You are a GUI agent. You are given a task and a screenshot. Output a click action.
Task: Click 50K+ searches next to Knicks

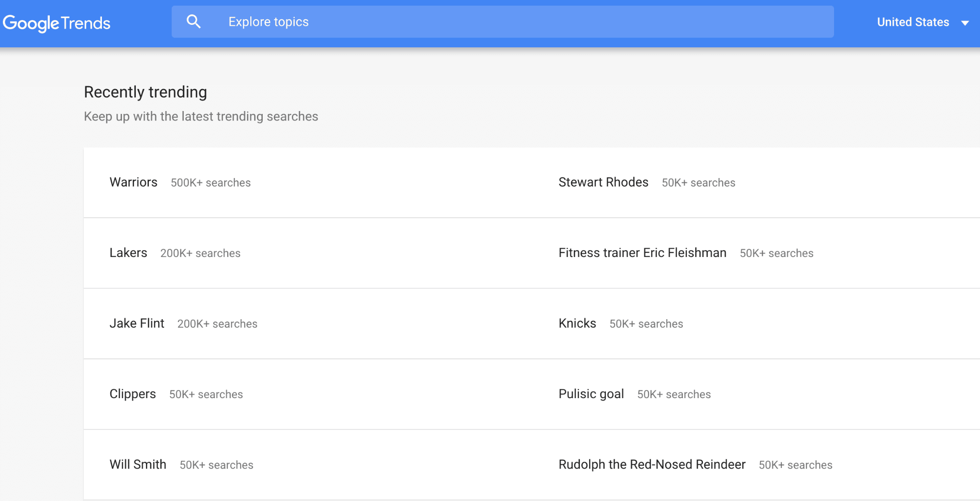[646, 324]
